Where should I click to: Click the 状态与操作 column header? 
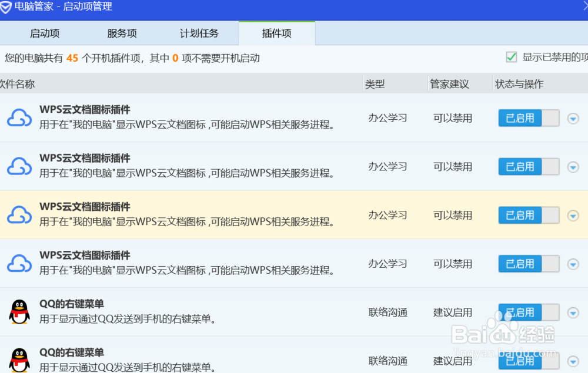coord(519,84)
